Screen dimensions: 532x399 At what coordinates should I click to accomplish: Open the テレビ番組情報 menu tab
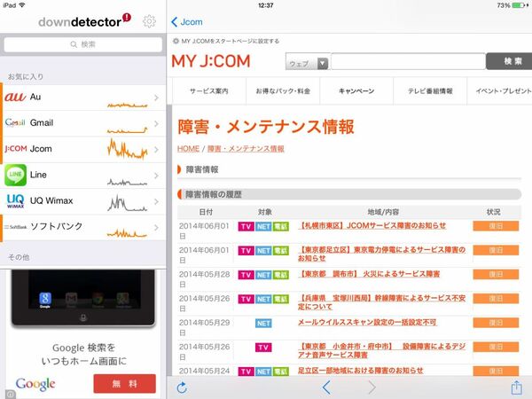click(x=430, y=91)
